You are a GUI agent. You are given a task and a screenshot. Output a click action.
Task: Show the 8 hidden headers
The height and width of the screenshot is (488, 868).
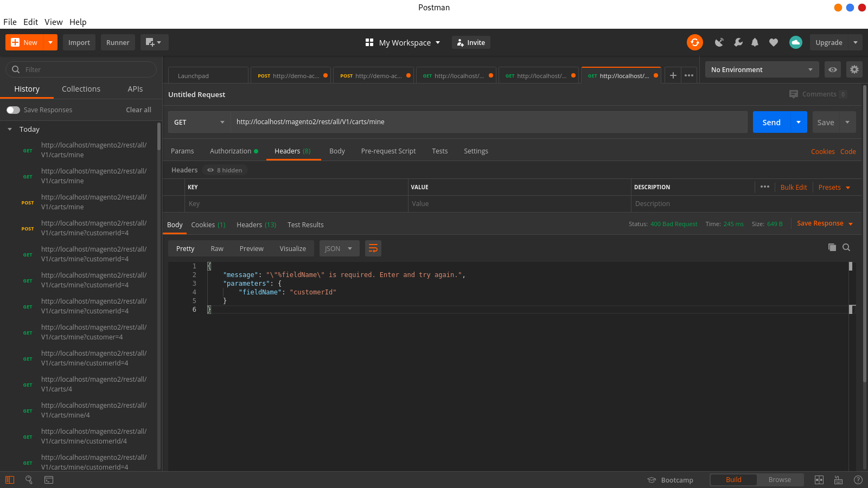click(x=225, y=170)
